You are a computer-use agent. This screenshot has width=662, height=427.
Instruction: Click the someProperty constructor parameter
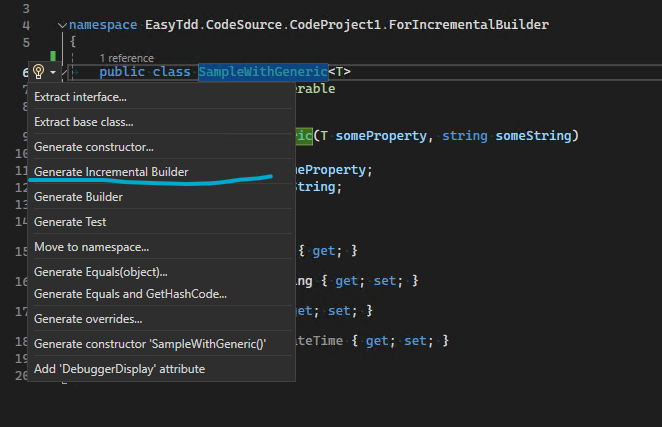coord(381,136)
